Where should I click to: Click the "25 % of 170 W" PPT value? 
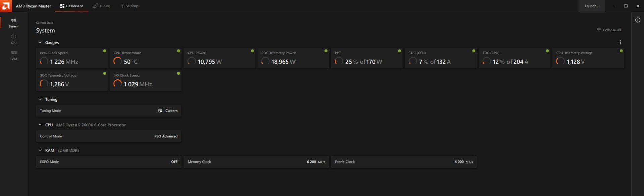pos(364,62)
